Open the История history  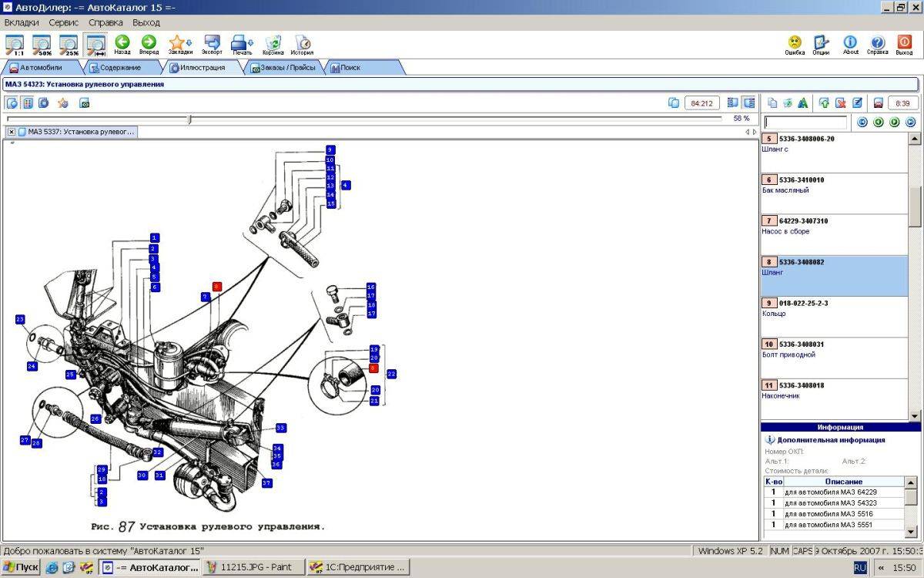[302, 45]
